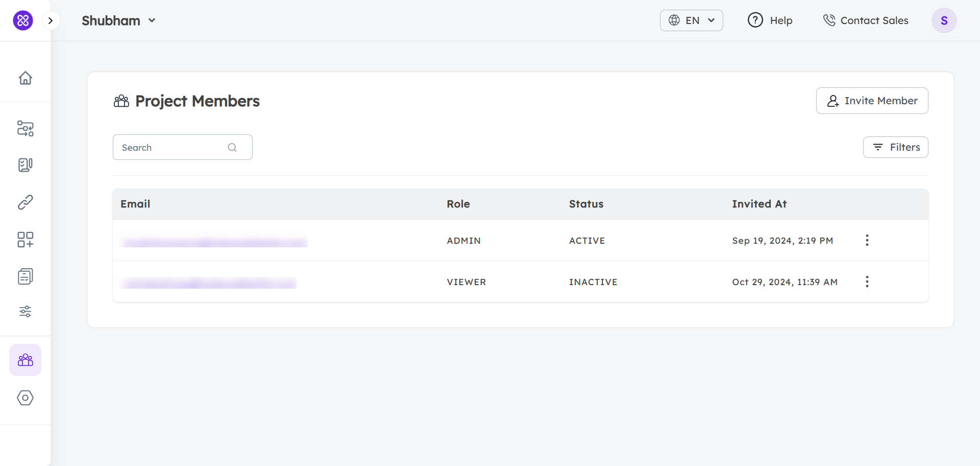
Task: Click the Invite Member button
Action: pyautogui.click(x=872, y=101)
